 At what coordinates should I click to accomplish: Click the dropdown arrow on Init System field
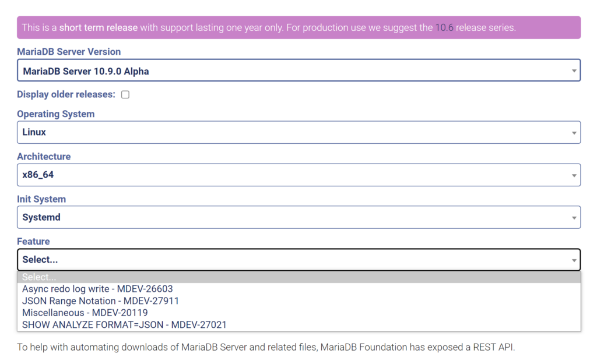pyautogui.click(x=573, y=217)
